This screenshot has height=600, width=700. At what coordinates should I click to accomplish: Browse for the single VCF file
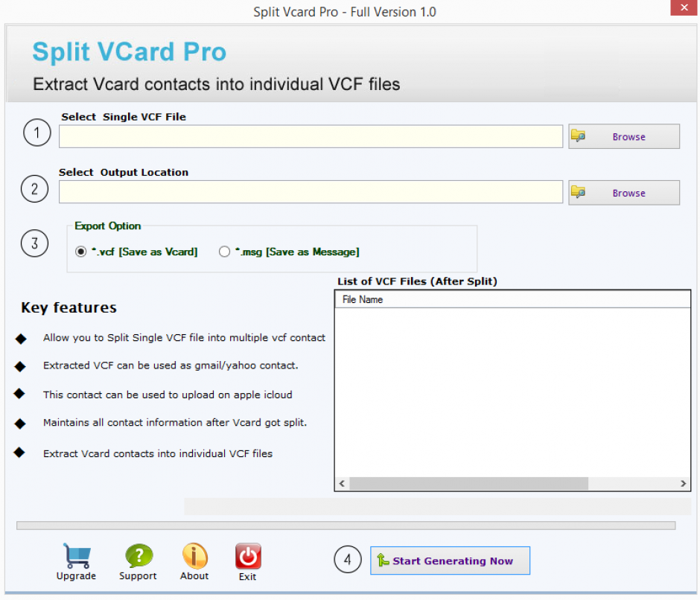pyautogui.click(x=624, y=137)
